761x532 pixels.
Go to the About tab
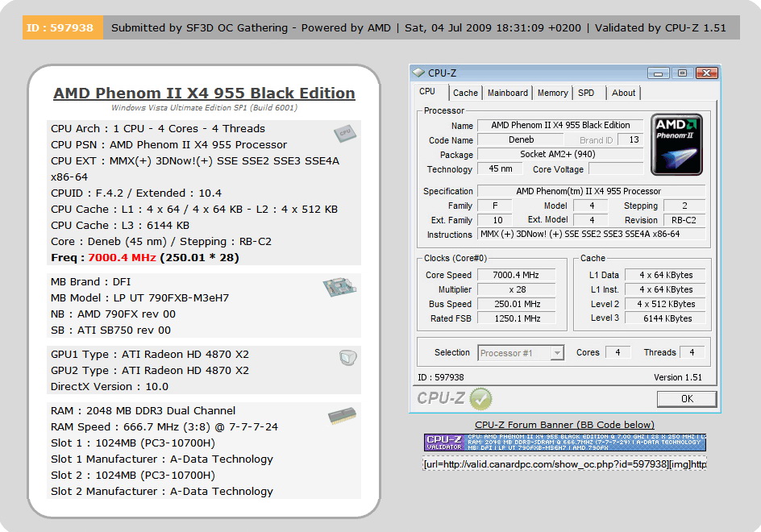[624, 93]
